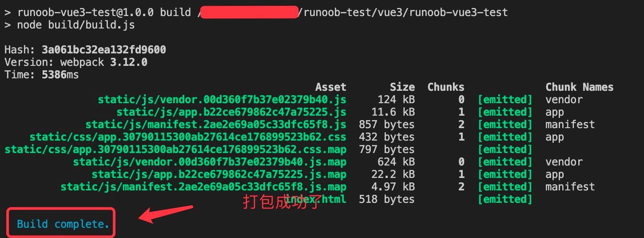The image size is (644, 238).
Task: Click the Asset column header
Action: click(331, 87)
